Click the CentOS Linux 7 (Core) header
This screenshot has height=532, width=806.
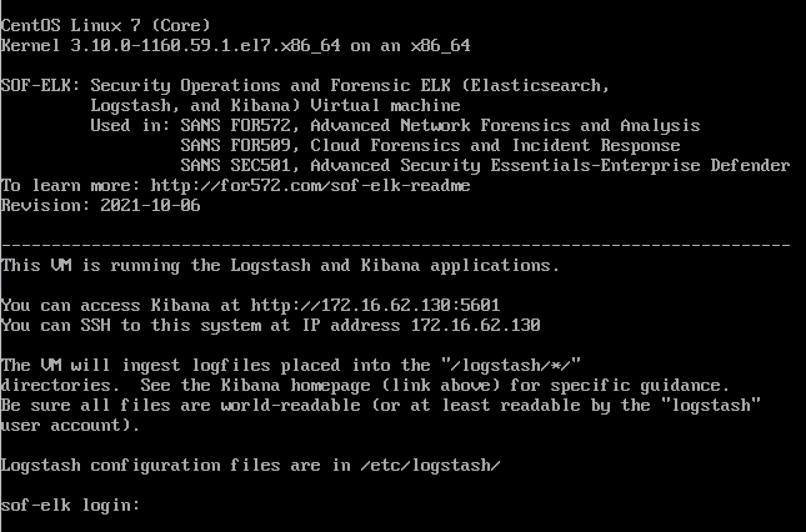pyautogui.click(x=105, y=26)
